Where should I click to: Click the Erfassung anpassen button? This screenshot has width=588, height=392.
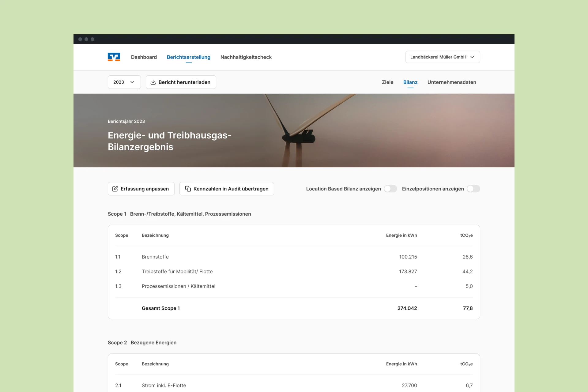(141, 189)
